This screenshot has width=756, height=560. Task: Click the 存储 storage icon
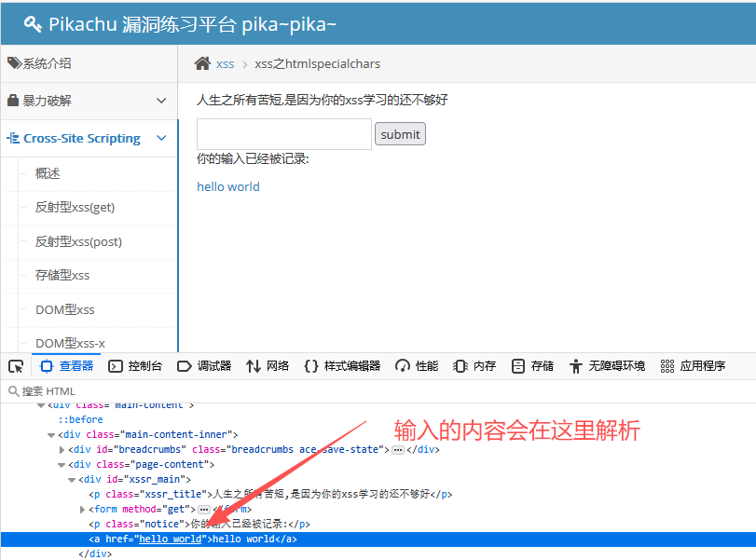point(517,366)
